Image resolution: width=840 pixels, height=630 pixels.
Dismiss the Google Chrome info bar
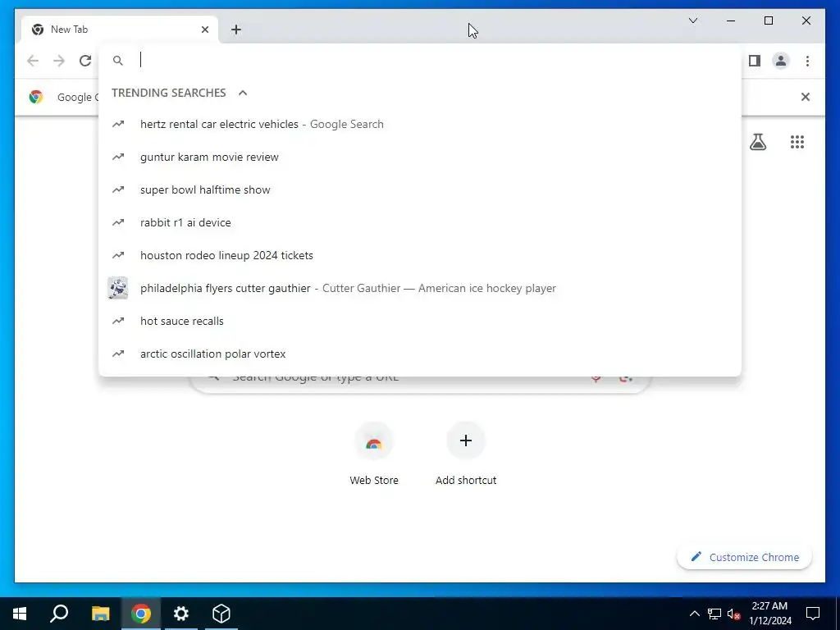click(805, 97)
